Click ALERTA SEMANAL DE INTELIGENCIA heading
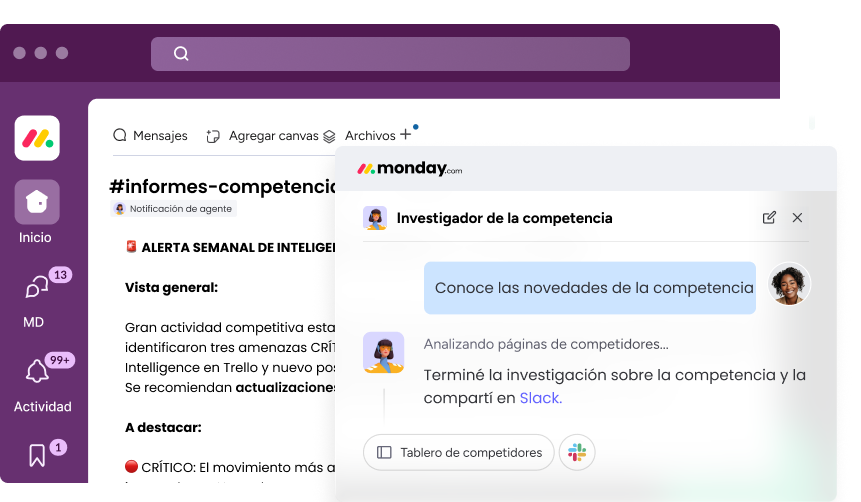Viewport: 861px width, 502px height. (238, 248)
